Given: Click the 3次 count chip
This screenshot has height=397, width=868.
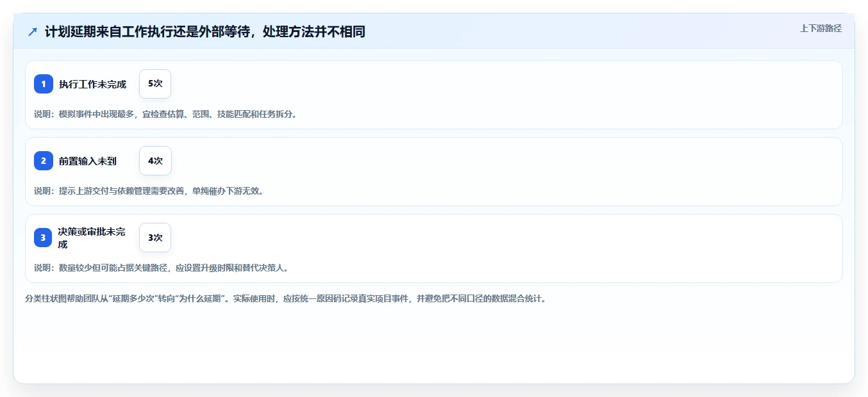Looking at the screenshot, I should [155, 238].
